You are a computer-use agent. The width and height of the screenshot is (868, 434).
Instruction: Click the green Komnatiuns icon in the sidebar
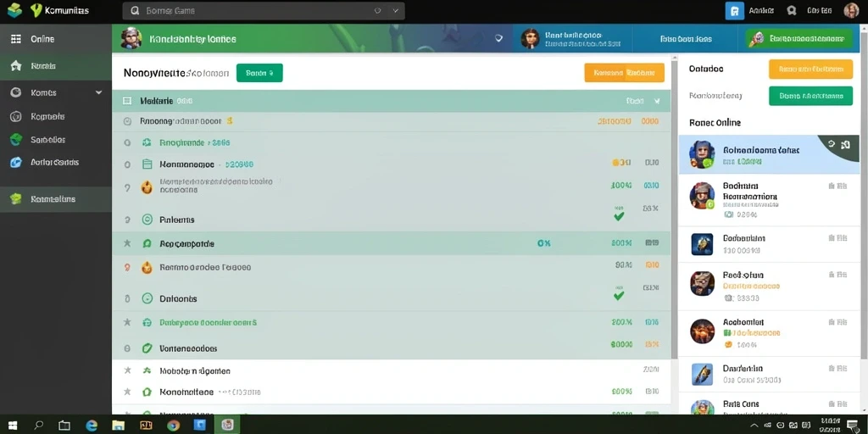click(x=16, y=198)
